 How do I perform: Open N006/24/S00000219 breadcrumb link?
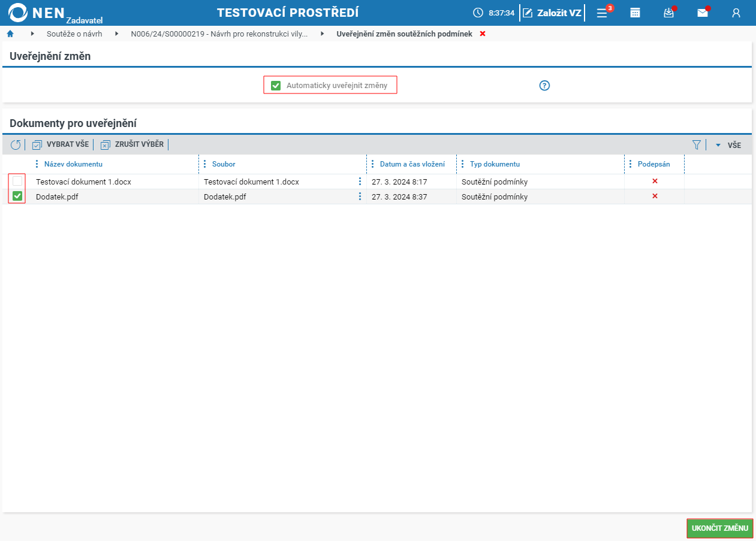pos(219,34)
